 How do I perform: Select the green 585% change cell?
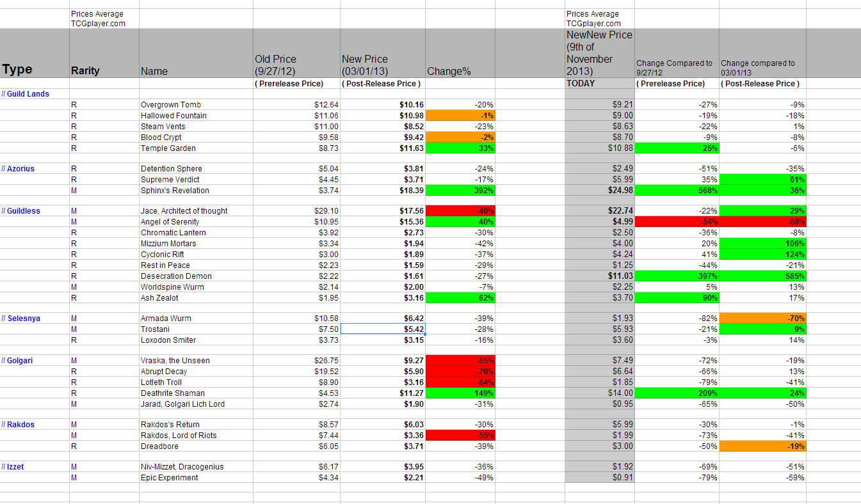point(762,276)
